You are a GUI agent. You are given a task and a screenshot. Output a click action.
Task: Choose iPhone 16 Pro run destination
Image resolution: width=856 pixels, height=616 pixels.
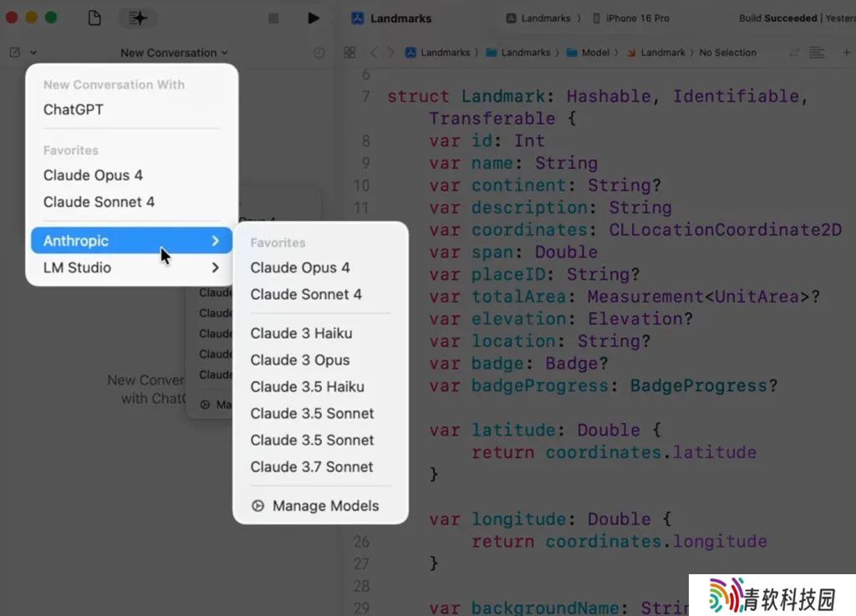631,18
